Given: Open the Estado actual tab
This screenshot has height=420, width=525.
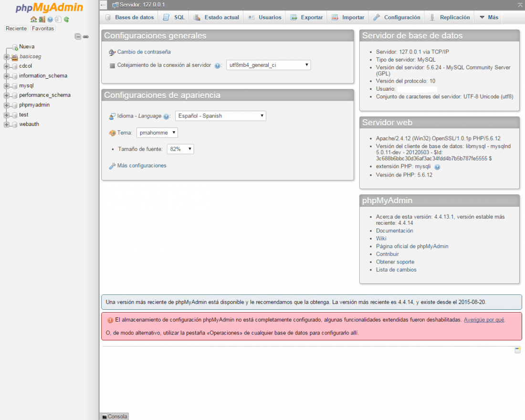Looking at the screenshot, I should 216,17.
